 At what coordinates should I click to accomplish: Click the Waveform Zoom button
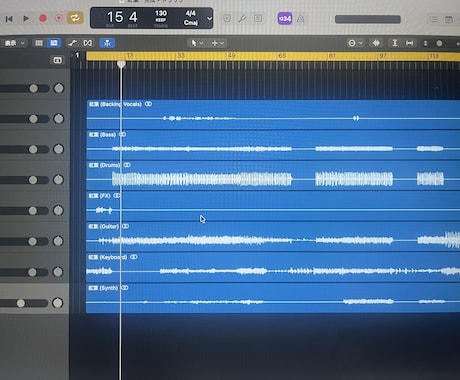point(376,43)
